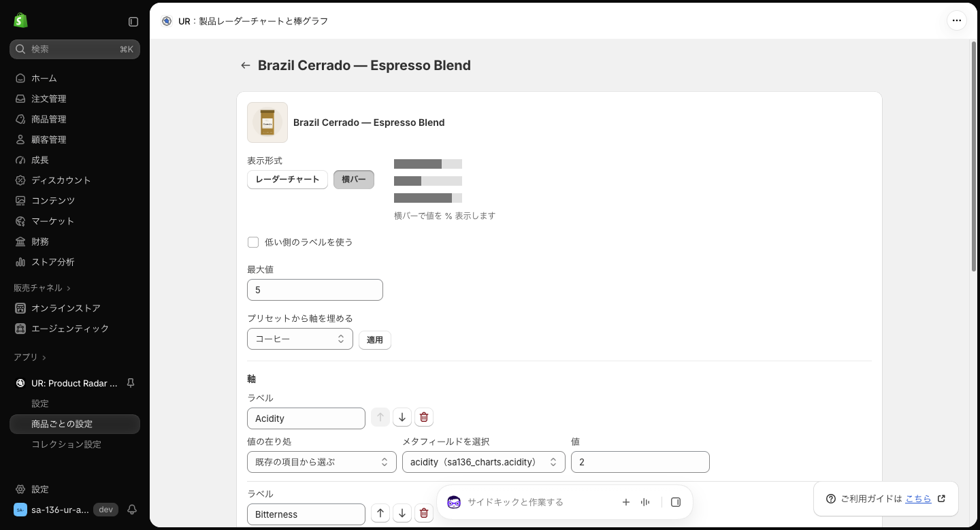Screen dimensions: 980x530
Task: Open the acidity metafield dropdown
Action: coord(484,462)
